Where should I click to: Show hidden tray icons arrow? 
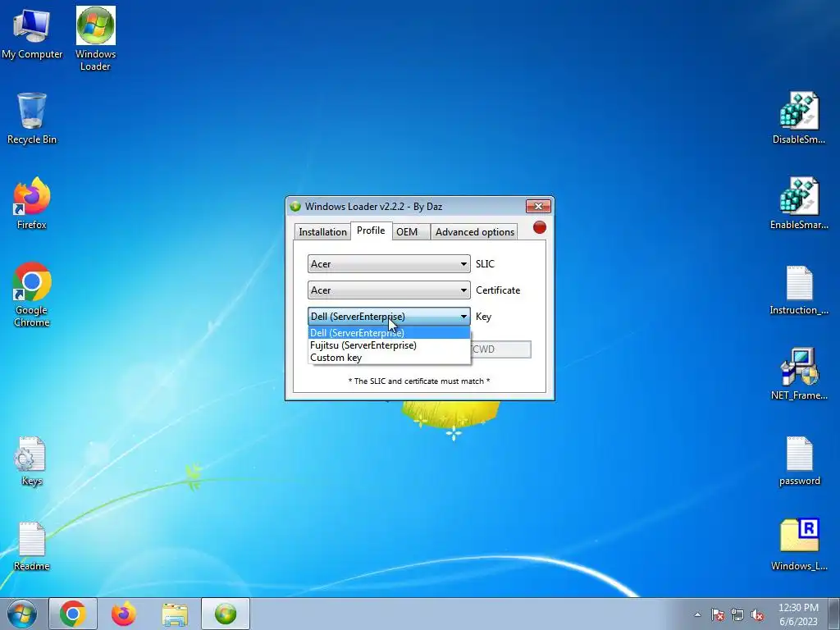(x=697, y=614)
